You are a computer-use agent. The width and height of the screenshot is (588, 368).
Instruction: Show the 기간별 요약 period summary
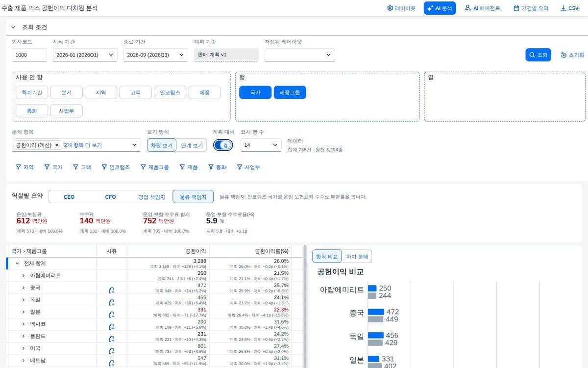tap(531, 8)
